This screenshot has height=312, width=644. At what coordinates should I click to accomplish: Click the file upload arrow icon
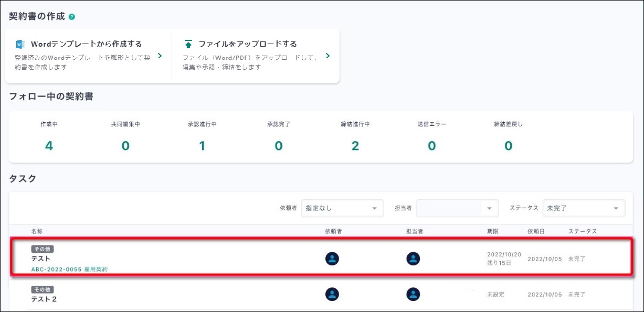188,44
